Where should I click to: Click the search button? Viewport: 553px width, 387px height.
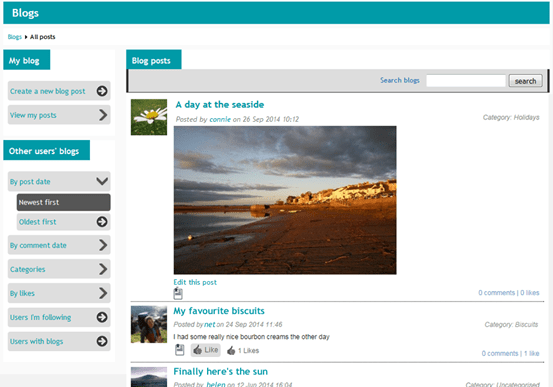(525, 81)
